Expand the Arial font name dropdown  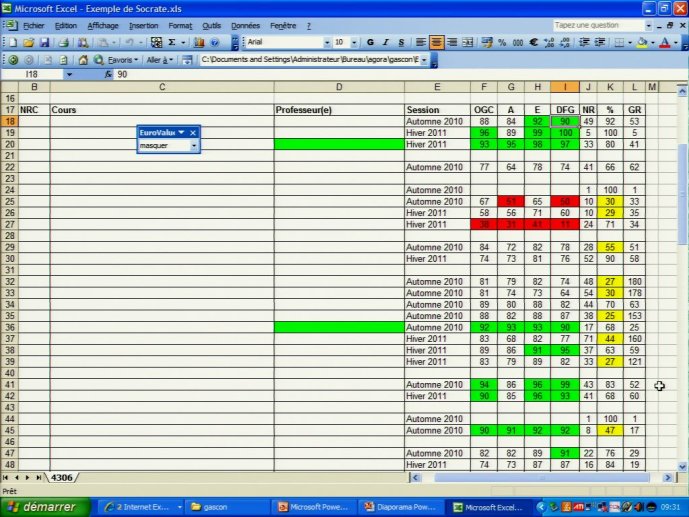[x=326, y=43]
